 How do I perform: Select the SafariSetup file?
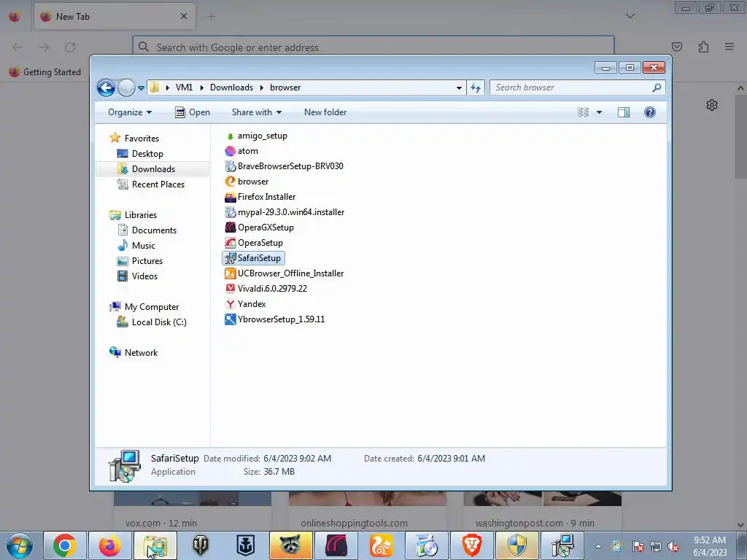coord(253,258)
